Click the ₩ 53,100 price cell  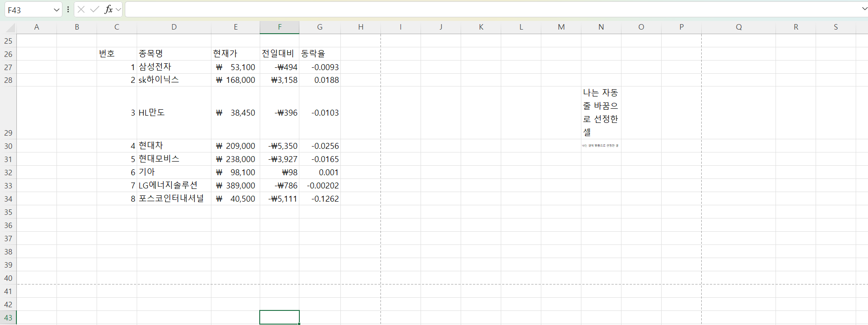click(x=236, y=67)
